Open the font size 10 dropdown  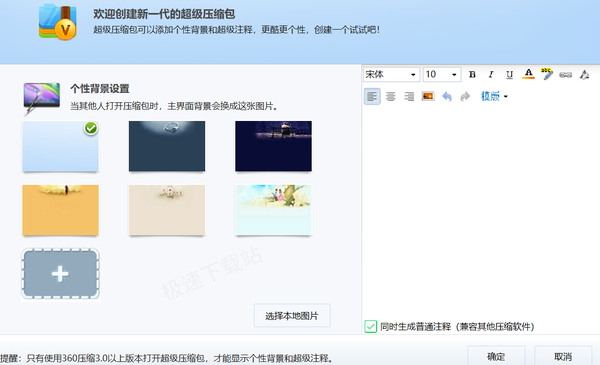click(442, 74)
